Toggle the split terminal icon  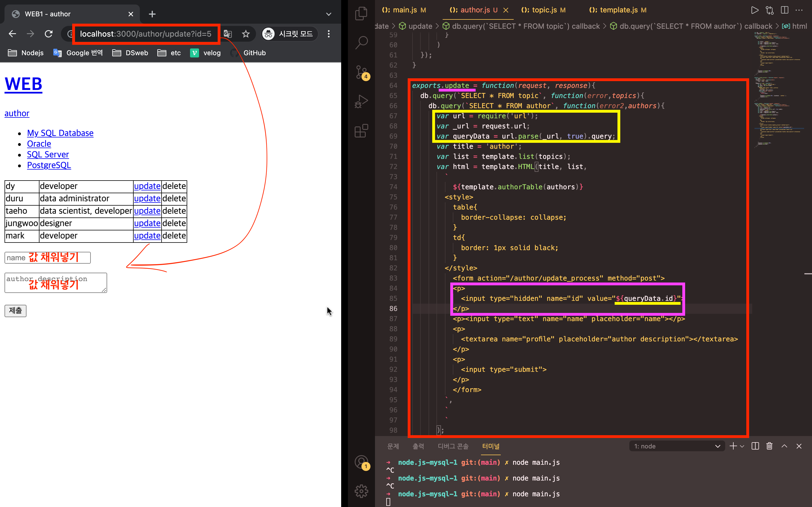(x=755, y=446)
